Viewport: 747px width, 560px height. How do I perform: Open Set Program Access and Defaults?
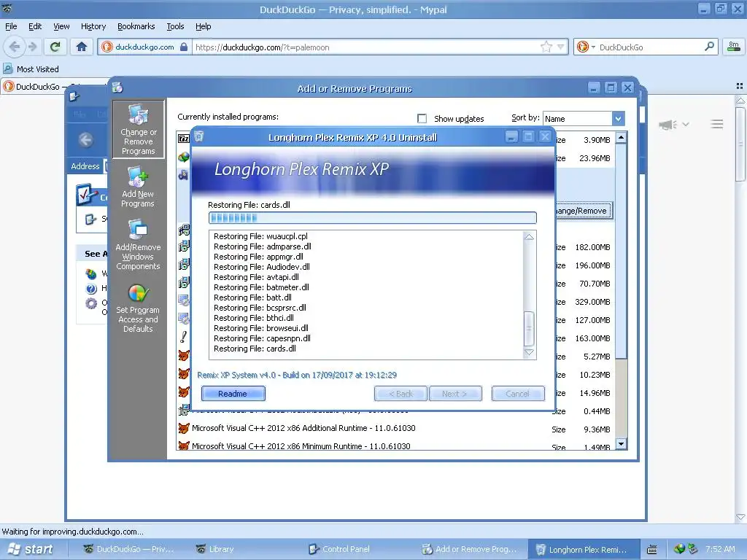(138, 308)
